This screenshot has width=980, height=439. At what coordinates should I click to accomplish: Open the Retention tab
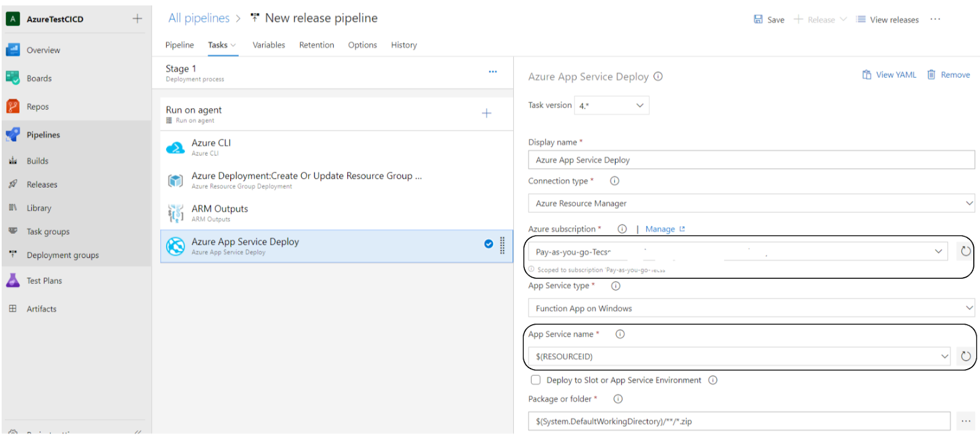click(317, 45)
